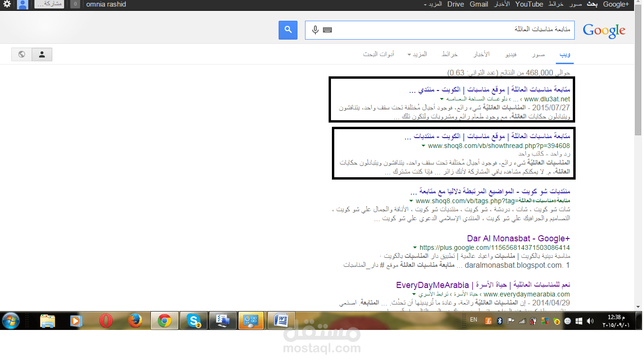Open Windows Explorer from taskbar
Screen dimensions: 644x362
click(48, 321)
